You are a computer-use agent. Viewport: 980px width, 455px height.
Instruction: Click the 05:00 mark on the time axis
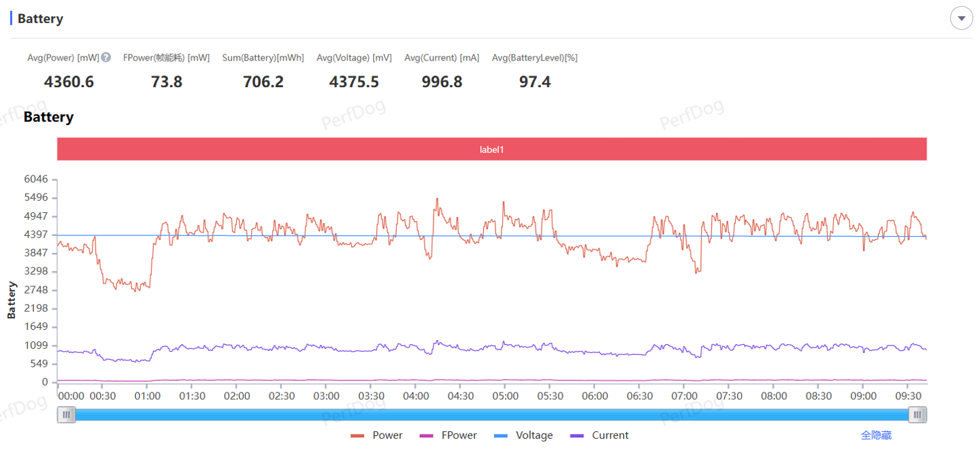(x=505, y=396)
